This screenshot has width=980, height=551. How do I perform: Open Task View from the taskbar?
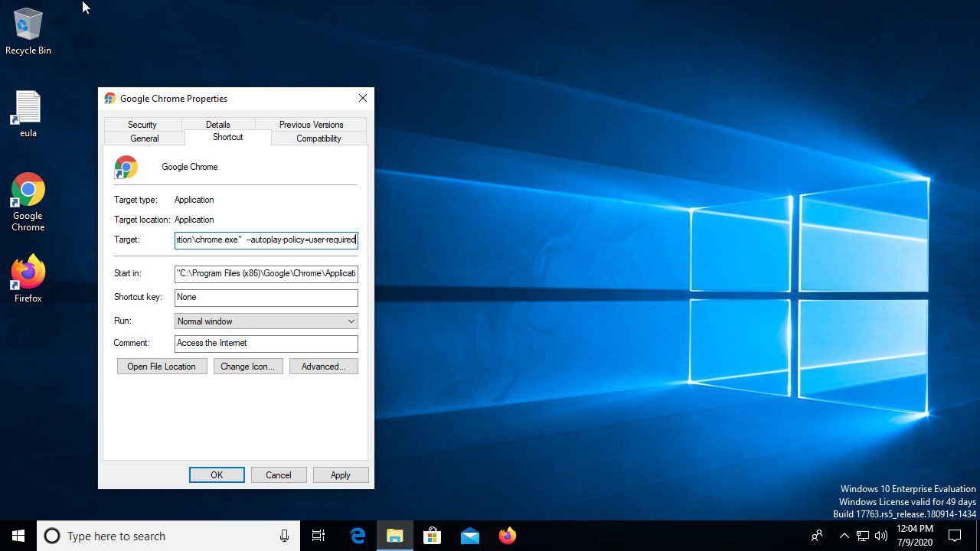click(318, 536)
